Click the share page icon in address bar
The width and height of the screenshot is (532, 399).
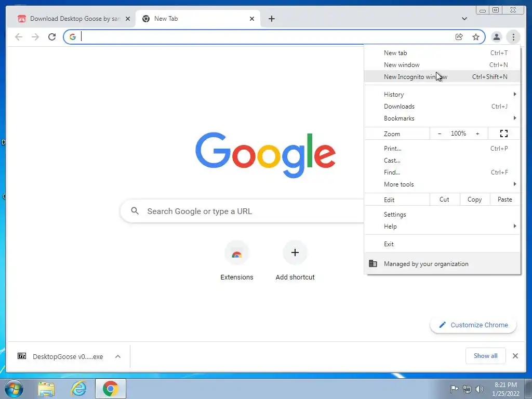click(x=459, y=37)
